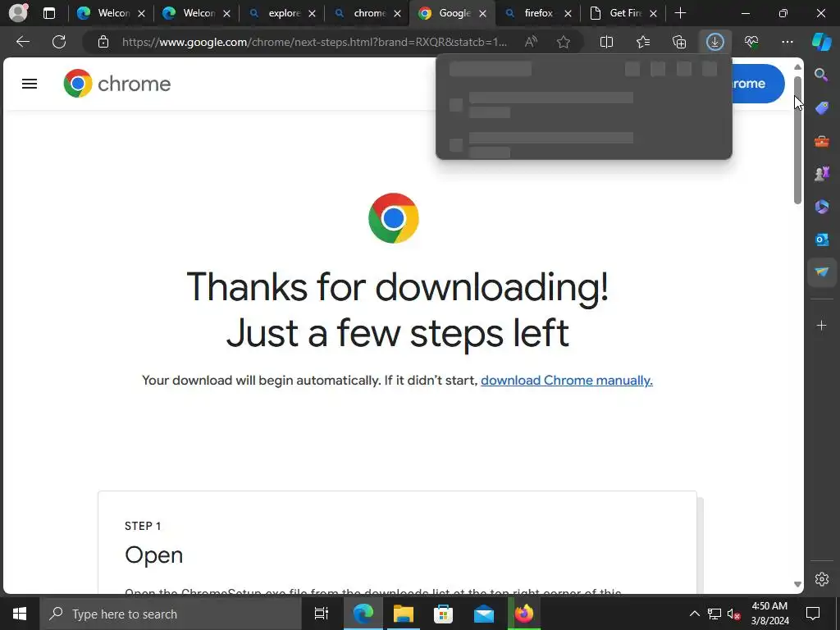840x630 pixels.
Task: Switch to first Welcome tab
Action: click(111, 13)
